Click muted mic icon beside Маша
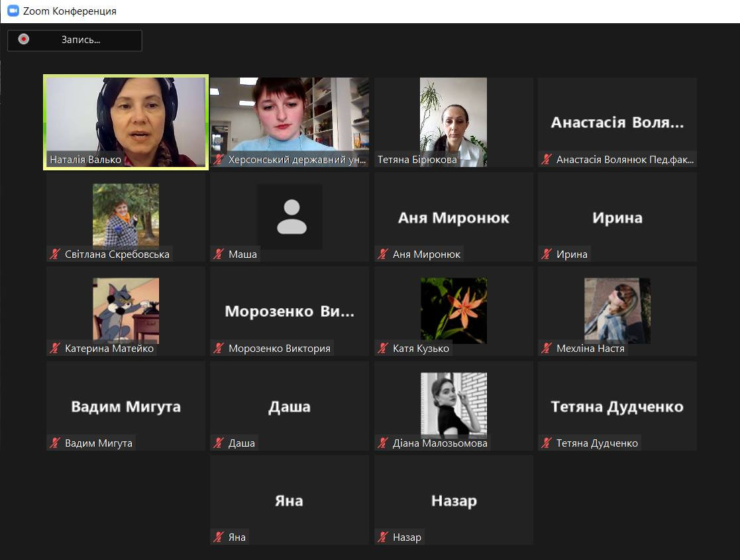The width and height of the screenshot is (740, 560). pyautogui.click(x=218, y=254)
